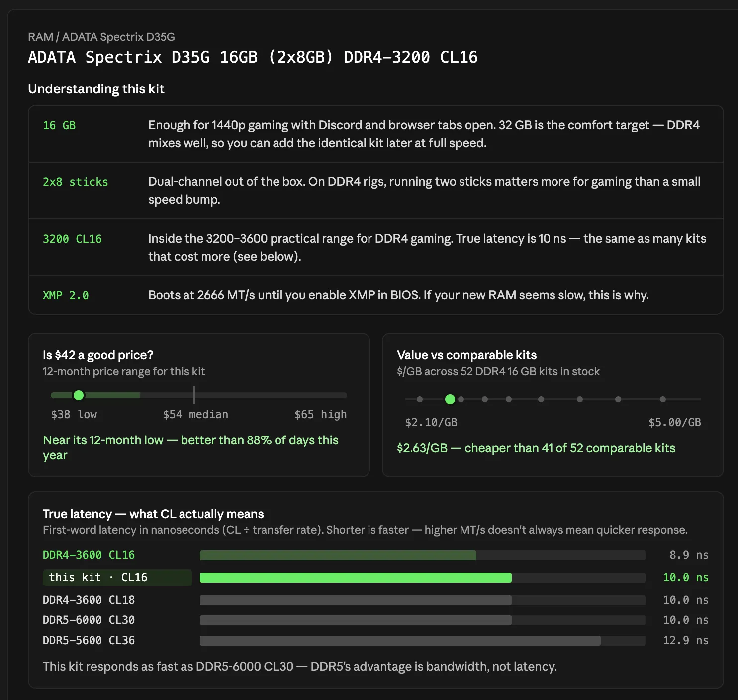Viewport: 738px width, 700px height.
Task: Click the 'Is $42 a good price?' heading
Action: tap(98, 355)
